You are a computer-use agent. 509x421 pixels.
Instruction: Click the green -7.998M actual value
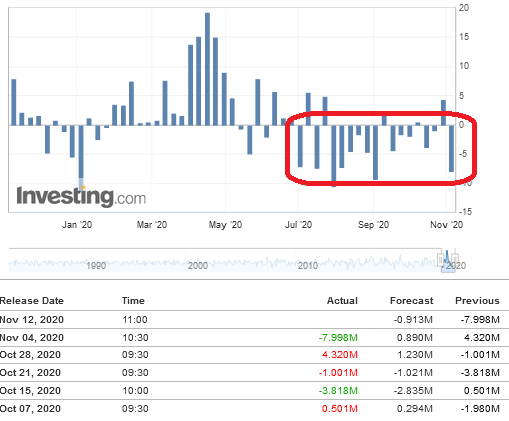pyautogui.click(x=338, y=338)
